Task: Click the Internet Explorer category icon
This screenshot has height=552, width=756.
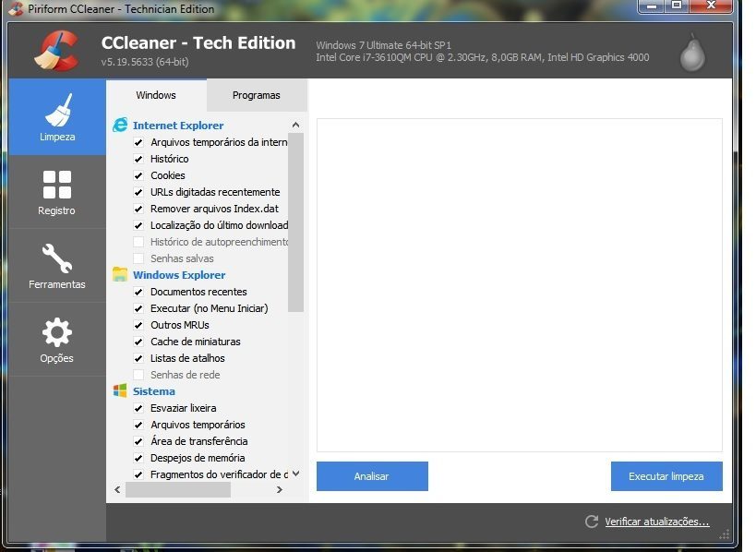Action: (x=120, y=126)
